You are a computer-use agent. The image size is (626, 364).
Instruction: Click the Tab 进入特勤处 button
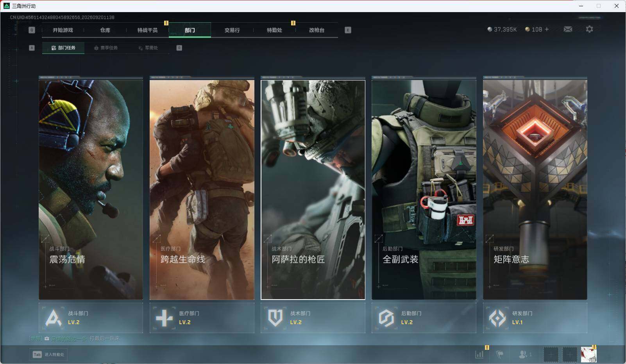48,354
